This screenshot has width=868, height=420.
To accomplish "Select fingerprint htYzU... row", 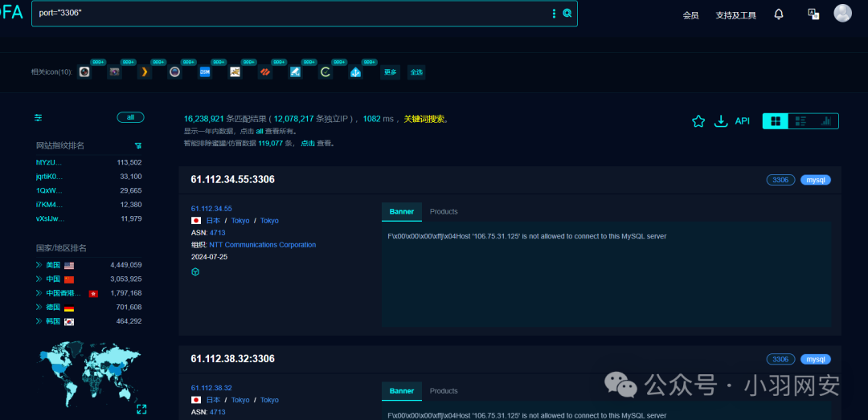I will (88, 162).
